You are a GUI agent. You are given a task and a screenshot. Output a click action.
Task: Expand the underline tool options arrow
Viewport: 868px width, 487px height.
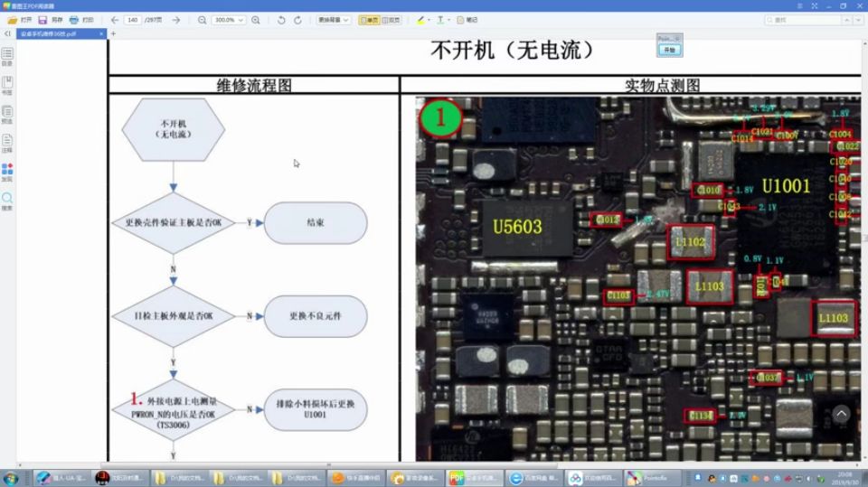pyautogui.click(x=449, y=20)
